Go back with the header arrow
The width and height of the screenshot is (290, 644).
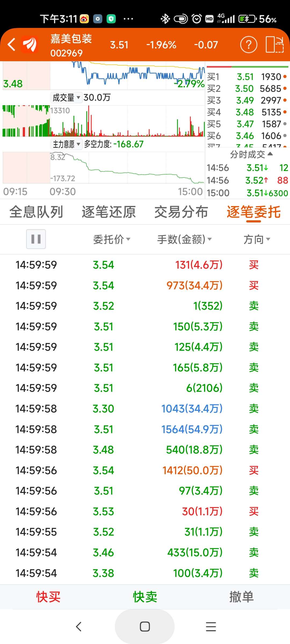[x=11, y=45]
